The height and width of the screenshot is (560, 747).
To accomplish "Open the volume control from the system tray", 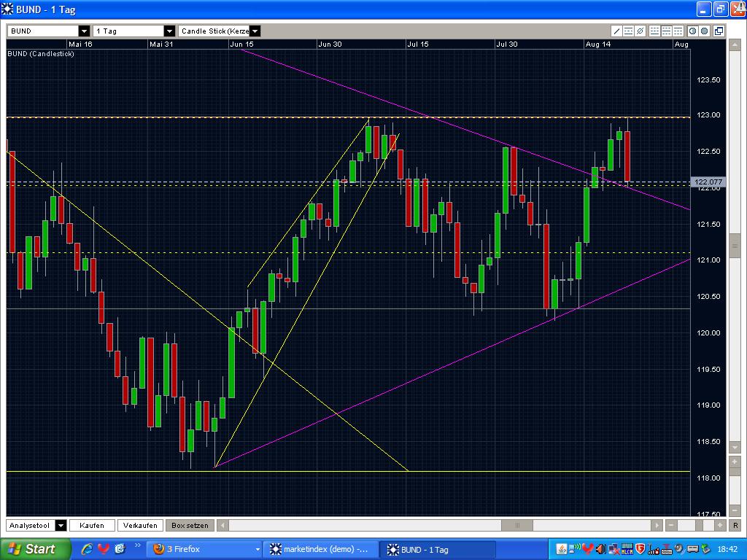I will click(600, 549).
